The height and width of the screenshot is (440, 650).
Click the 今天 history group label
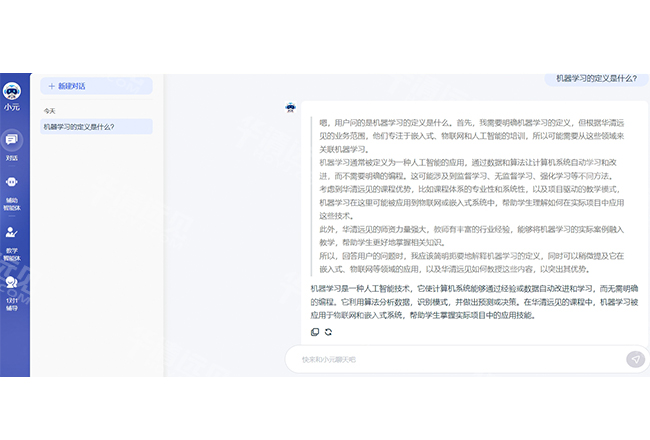click(49, 110)
